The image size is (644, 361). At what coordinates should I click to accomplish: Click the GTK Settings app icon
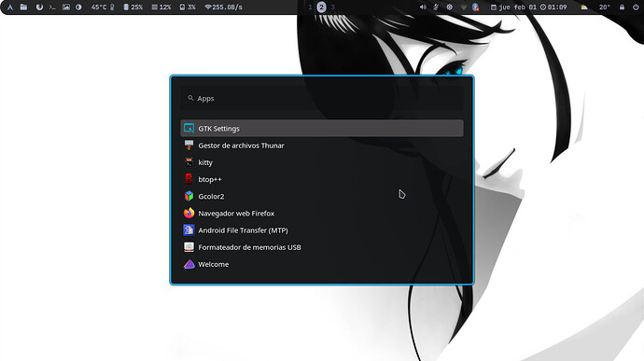(x=189, y=128)
